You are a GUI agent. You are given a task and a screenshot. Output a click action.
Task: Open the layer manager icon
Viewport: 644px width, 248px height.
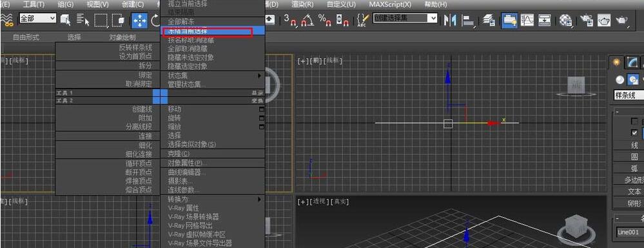[489, 20]
